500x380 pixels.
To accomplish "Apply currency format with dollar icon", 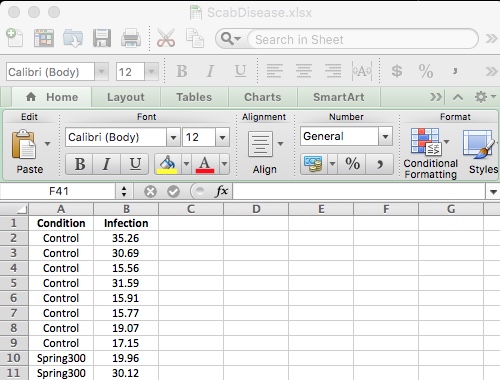I will (x=397, y=71).
